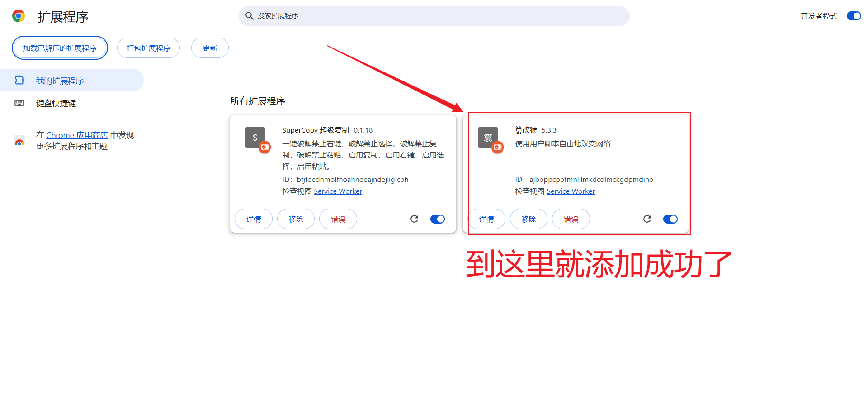Click SuperCopy version 0.1.18

coord(363,130)
